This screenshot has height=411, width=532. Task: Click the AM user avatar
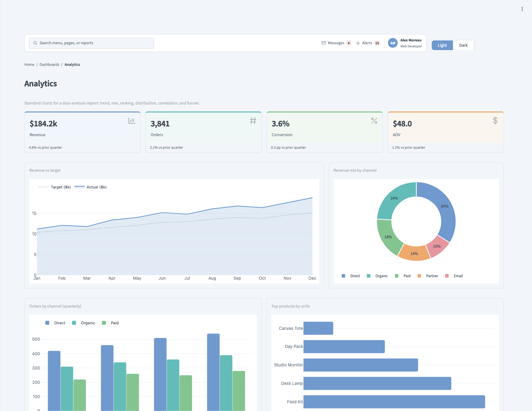(x=393, y=43)
